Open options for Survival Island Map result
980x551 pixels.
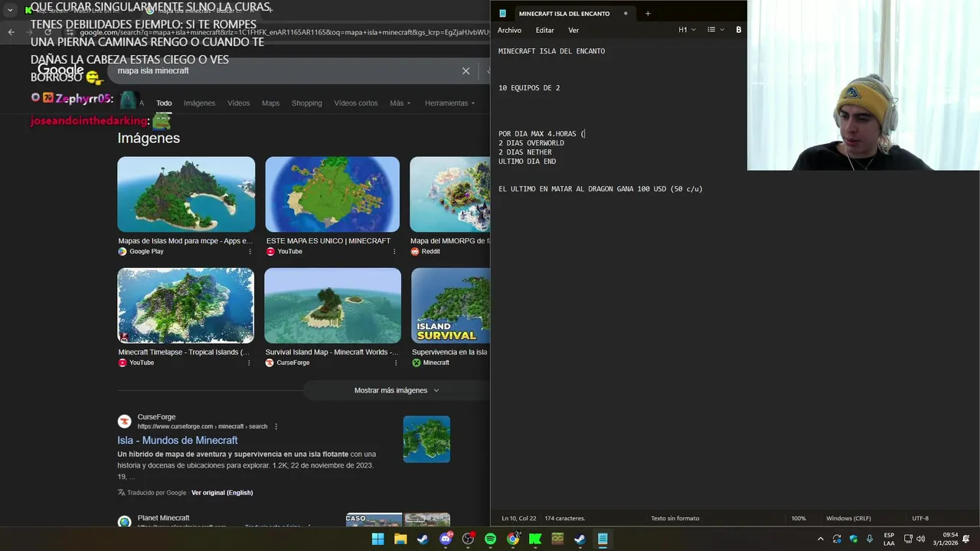click(395, 363)
